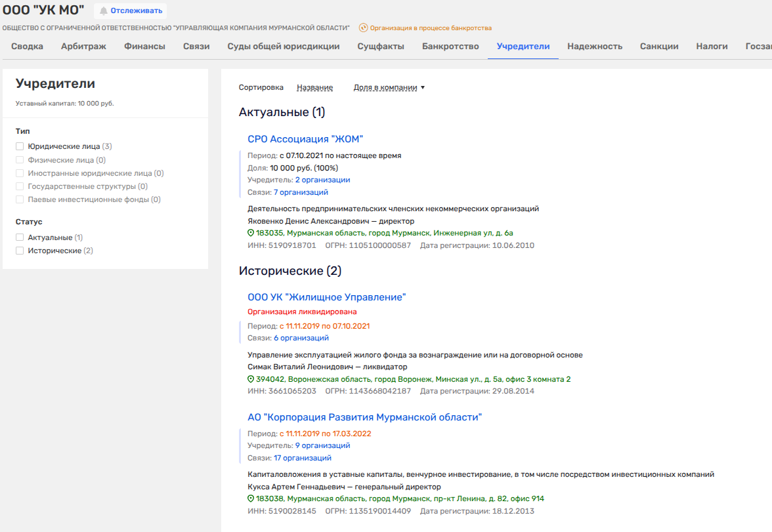The height and width of the screenshot is (532, 772).
Task: Open the 2 организации founders link
Action: (x=322, y=180)
